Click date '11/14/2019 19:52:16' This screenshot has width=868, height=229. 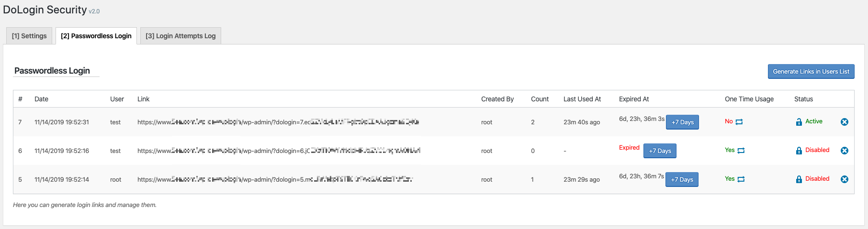(62, 151)
